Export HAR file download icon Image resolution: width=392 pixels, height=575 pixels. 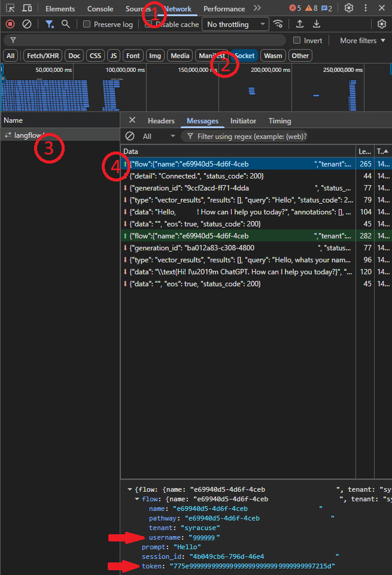click(317, 24)
